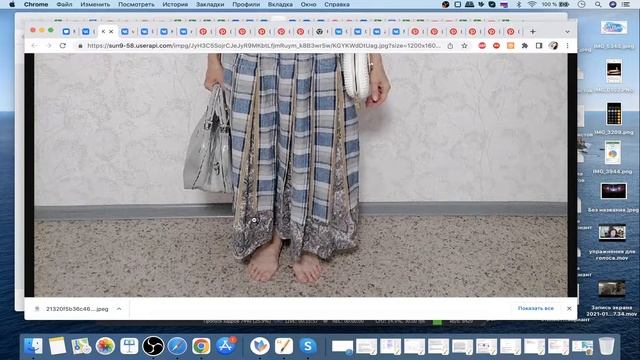The width and height of the screenshot is (640, 360).
Task: Open the Chrome three-dot menu
Action: (567, 46)
